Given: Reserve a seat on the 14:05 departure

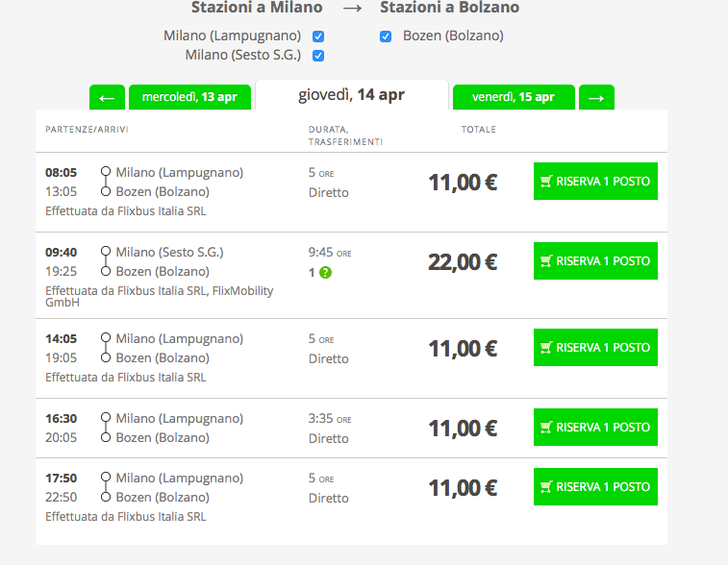Looking at the screenshot, I should (x=595, y=348).
